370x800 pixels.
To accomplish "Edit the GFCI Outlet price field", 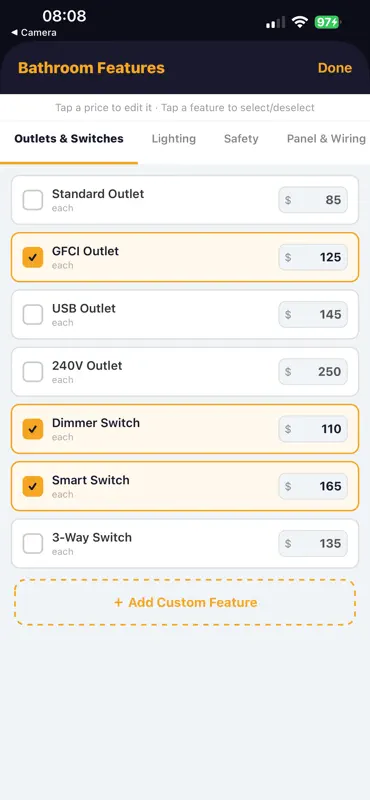I will coord(313,257).
